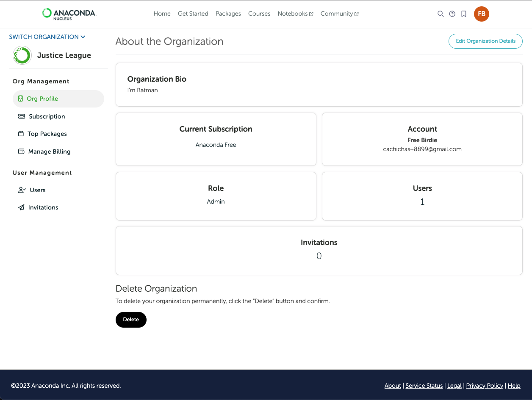Click the Subscription ticket icon in sidebar
This screenshot has height=400, width=532.
(21, 116)
